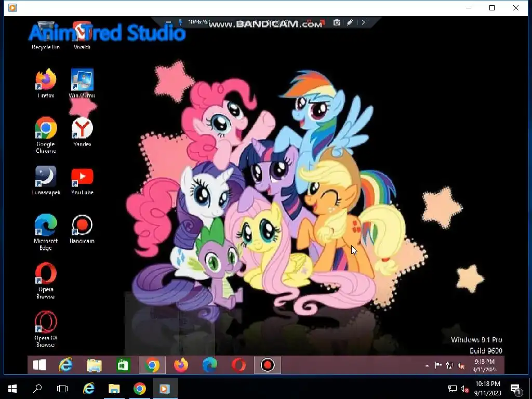Open File Explorer on the Windows 8.1 taskbar
Image resolution: width=532 pixels, height=399 pixels.
tap(94, 365)
